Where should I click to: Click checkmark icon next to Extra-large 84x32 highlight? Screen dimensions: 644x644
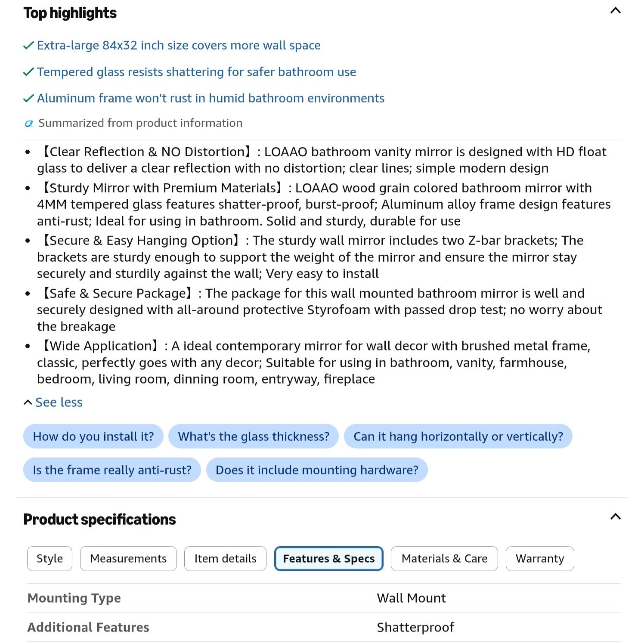tap(28, 46)
